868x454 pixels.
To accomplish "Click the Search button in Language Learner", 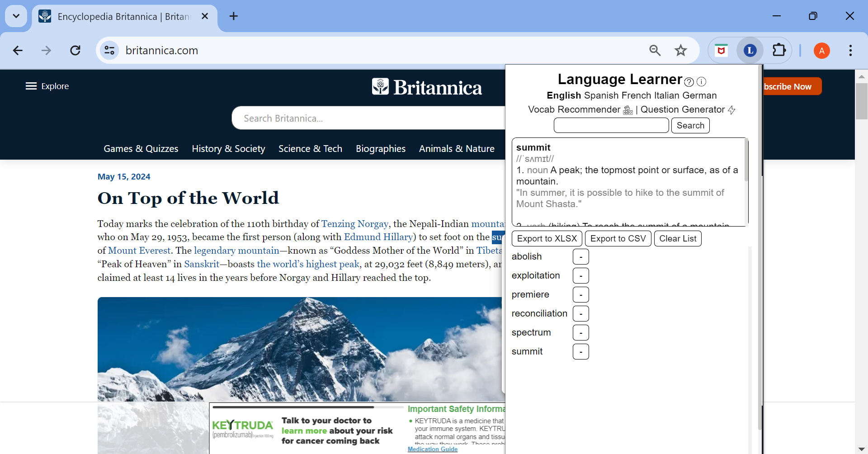I will pyautogui.click(x=690, y=125).
